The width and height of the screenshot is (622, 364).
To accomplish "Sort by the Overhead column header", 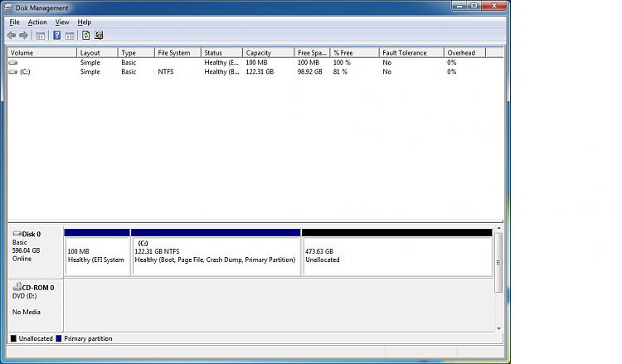I will point(464,53).
